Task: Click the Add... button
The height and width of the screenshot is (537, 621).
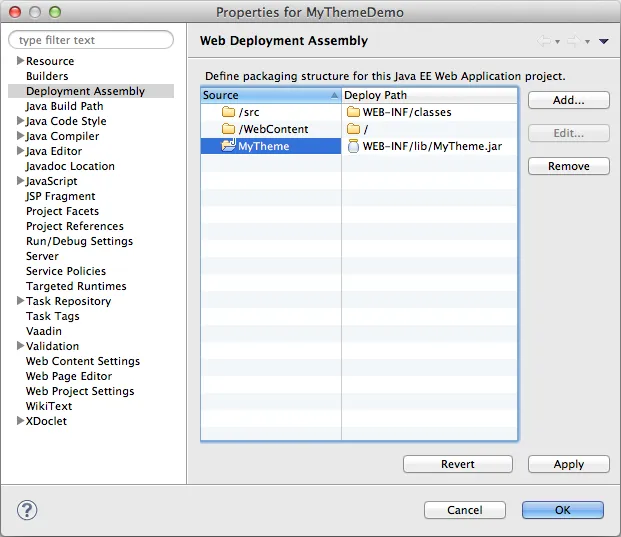Action: pyautogui.click(x=569, y=100)
